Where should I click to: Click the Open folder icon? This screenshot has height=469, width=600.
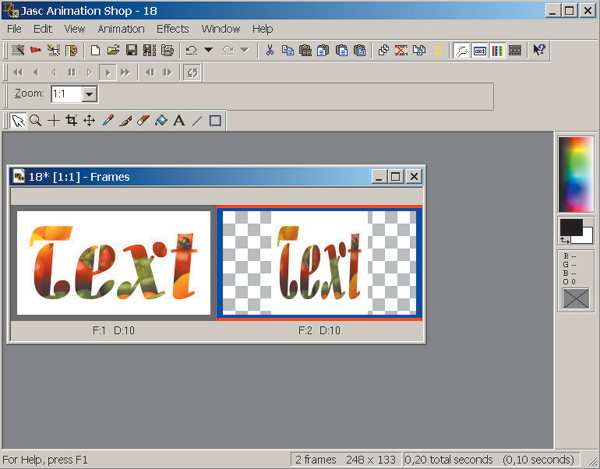coord(113,50)
